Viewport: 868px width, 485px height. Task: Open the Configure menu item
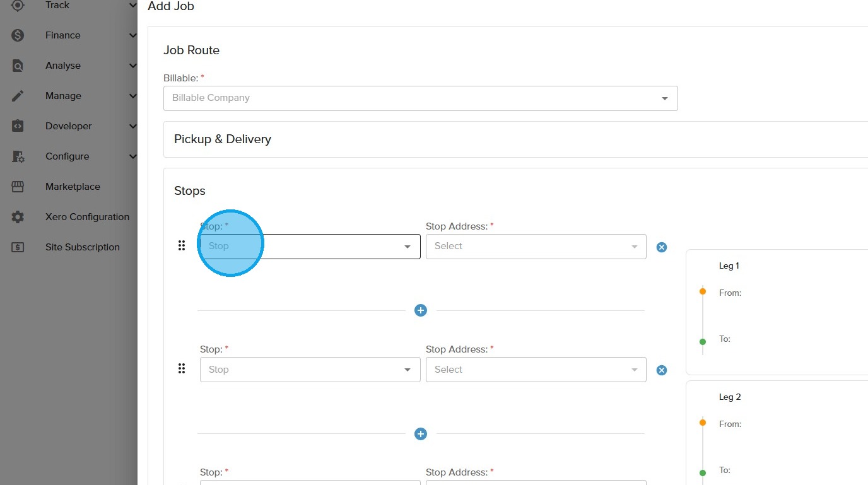(67, 156)
